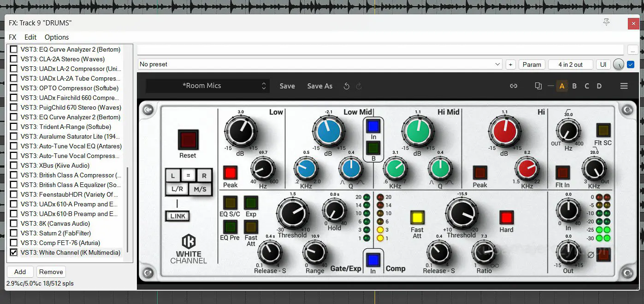The image size is (644, 304).
Task: Open the hamburger menu in plugin header
Action: click(624, 86)
